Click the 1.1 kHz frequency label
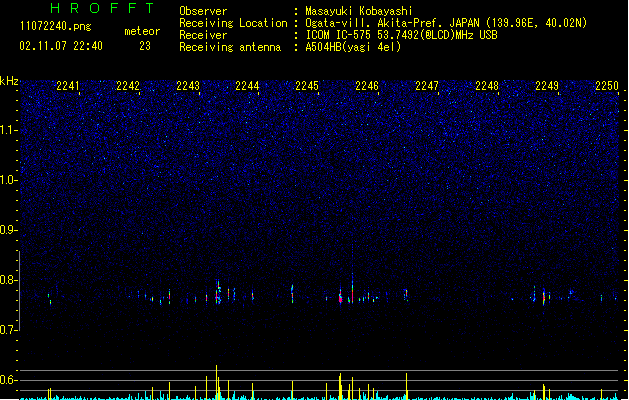This screenshot has height=400, width=629. [x=9, y=130]
